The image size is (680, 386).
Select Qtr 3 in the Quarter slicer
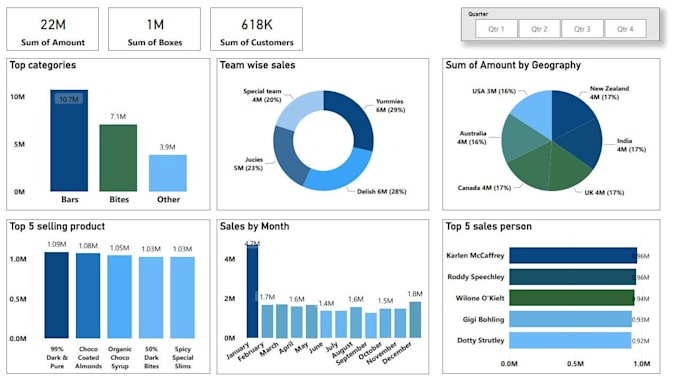[582, 29]
